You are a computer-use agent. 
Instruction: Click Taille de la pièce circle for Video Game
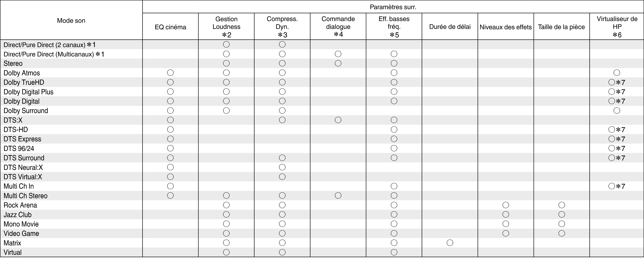click(562, 233)
